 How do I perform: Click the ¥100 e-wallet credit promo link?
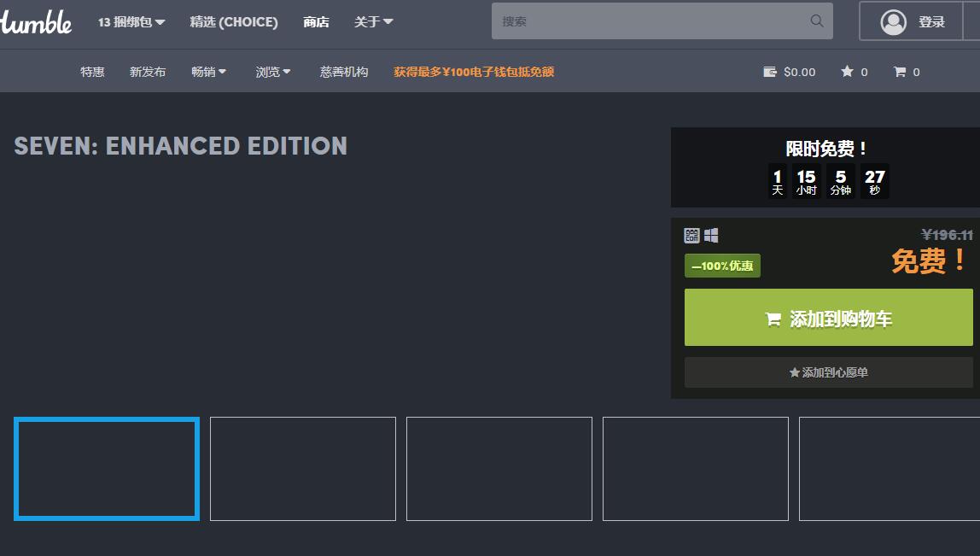click(x=474, y=72)
